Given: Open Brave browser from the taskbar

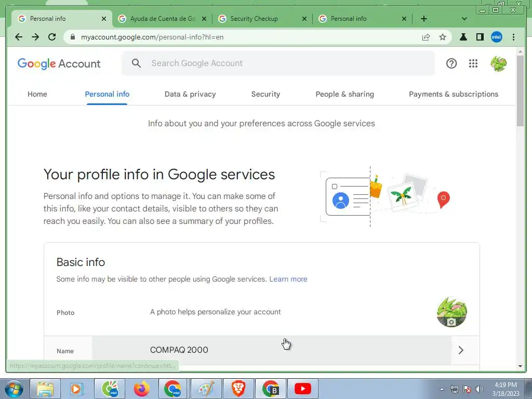Looking at the screenshot, I should click(x=238, y=389).
